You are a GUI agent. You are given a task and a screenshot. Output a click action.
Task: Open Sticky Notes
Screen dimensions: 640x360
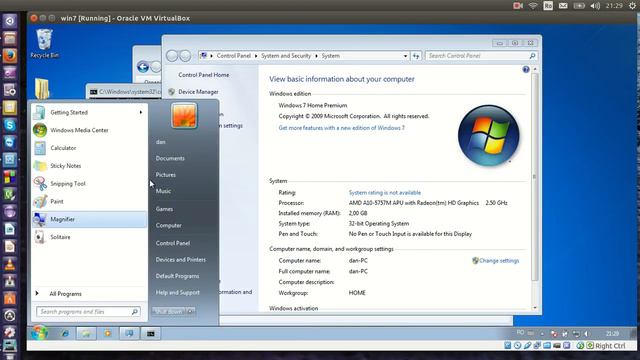click(89, 166)
